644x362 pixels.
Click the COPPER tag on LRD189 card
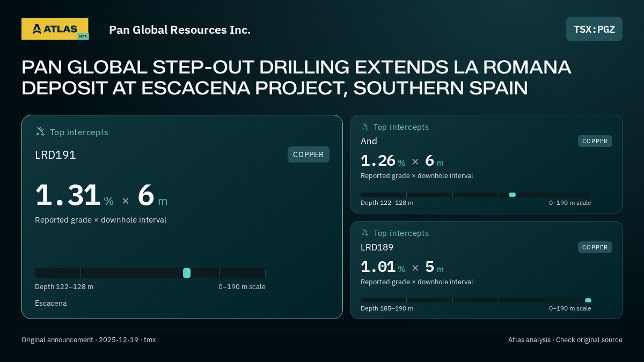tap(595, 247)
